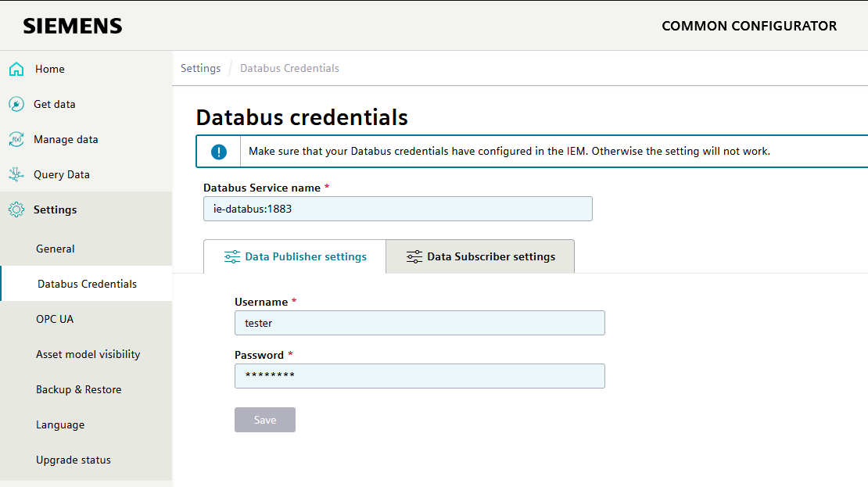Screen dimensions: 868x487
Task: Click the sliders icon on Data Subscriber settings tab
Action: (x=414, y=256)
